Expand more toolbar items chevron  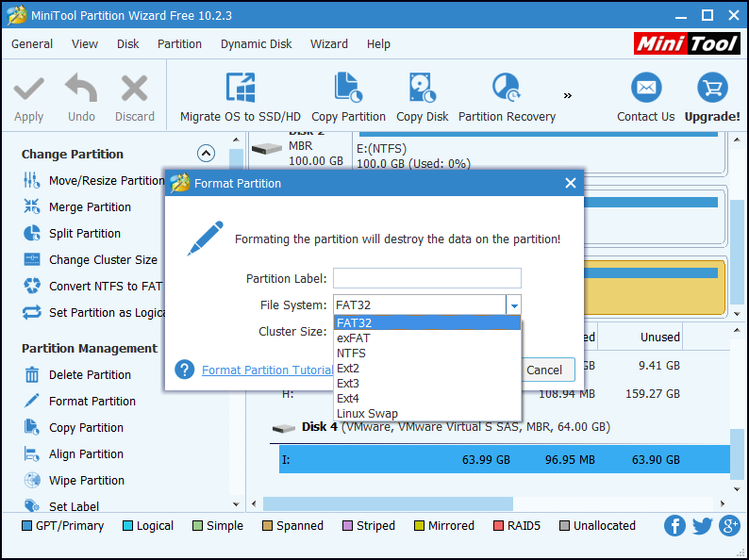pyautogui.click(x=568, y=95)
